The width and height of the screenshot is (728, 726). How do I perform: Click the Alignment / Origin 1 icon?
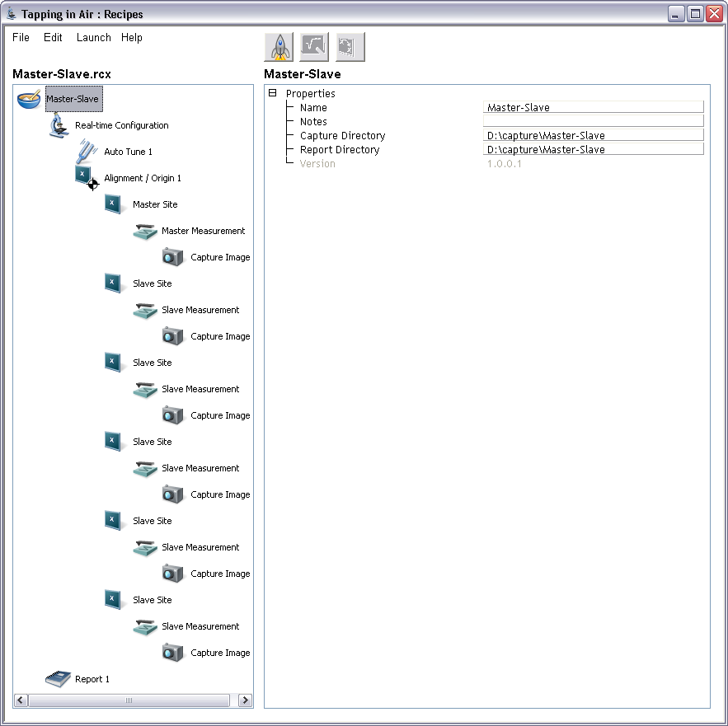coord(86,178)
